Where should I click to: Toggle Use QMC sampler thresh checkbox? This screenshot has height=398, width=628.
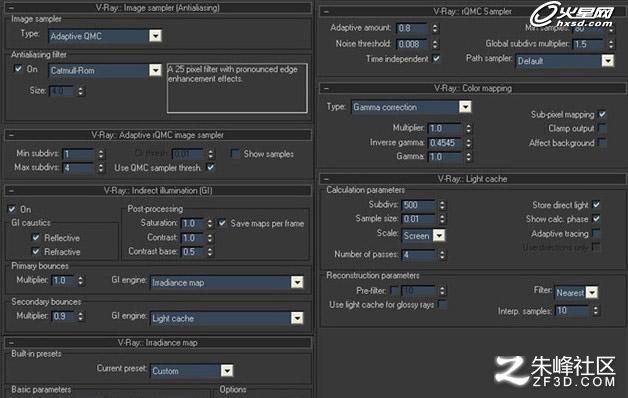211,167
